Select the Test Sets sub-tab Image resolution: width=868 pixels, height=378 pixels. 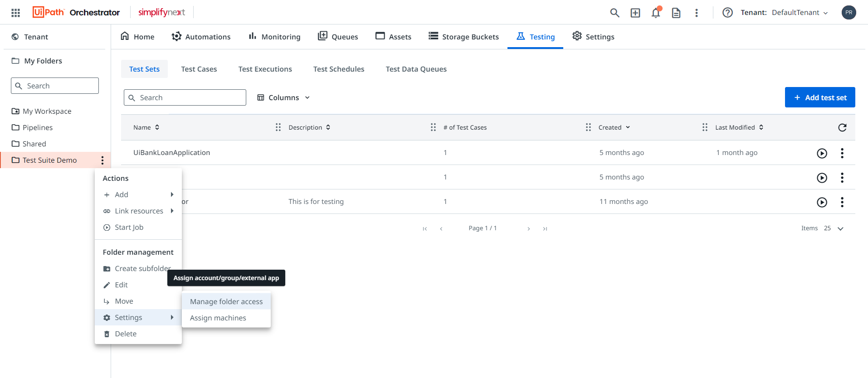point(144,69)
